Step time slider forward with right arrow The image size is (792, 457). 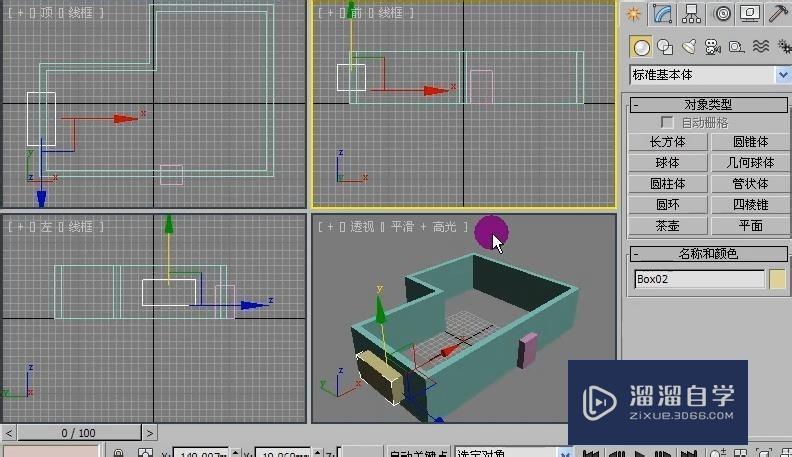click(150, 433)
